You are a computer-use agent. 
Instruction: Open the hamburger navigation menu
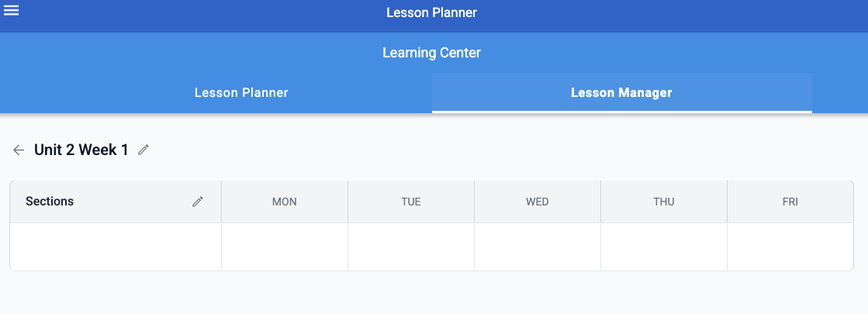pos(11,11)
